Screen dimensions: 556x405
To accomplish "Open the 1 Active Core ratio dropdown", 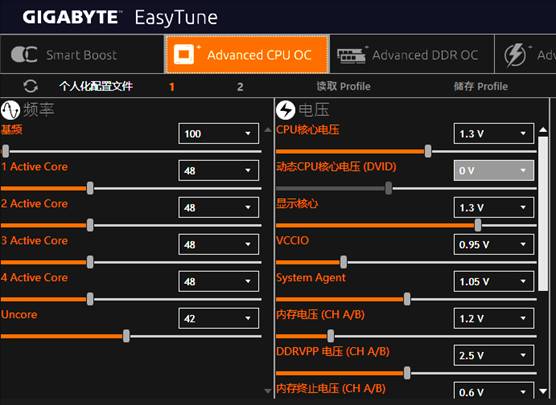I will (219, 171).
